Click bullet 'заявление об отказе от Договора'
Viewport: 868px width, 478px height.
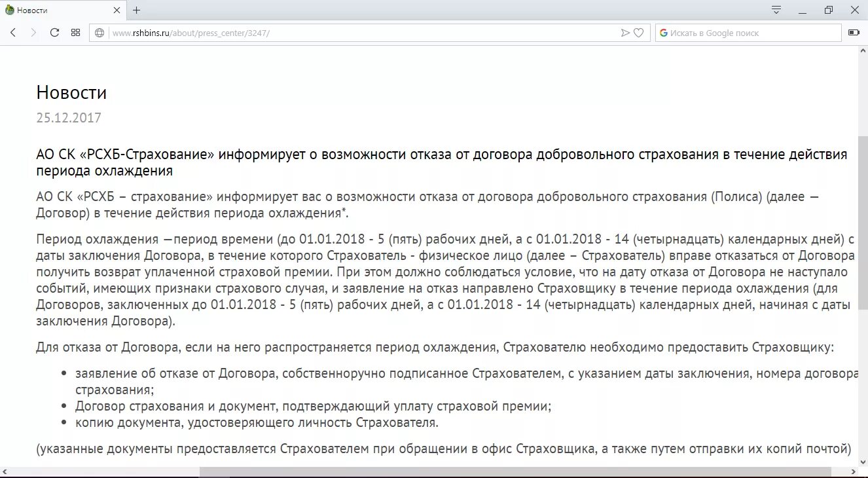click(x=467, y=381)
